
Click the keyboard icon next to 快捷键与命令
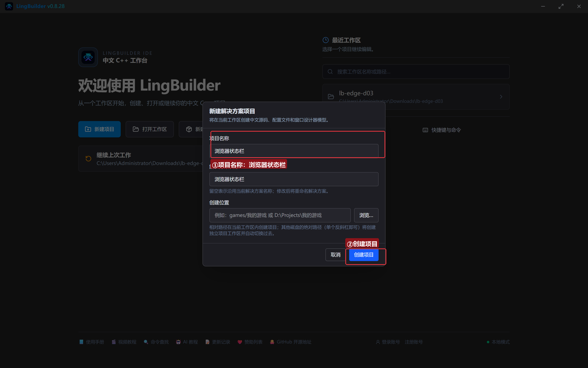pyautogui.click(x=425, y=130)
